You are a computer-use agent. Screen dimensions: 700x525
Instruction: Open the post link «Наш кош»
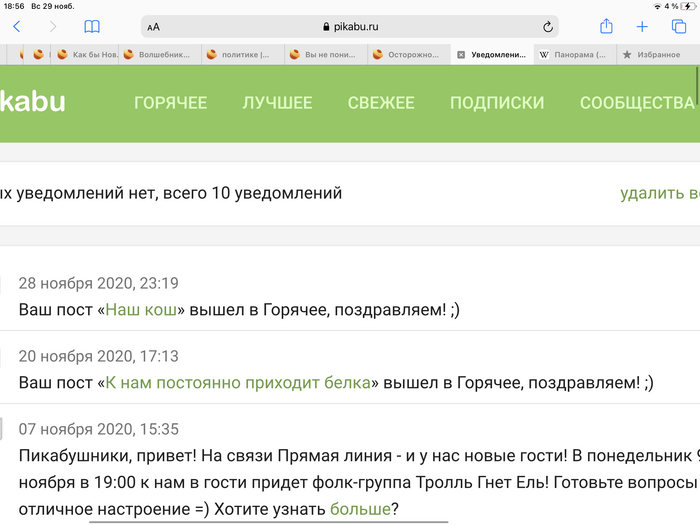[x=141, y=310]
